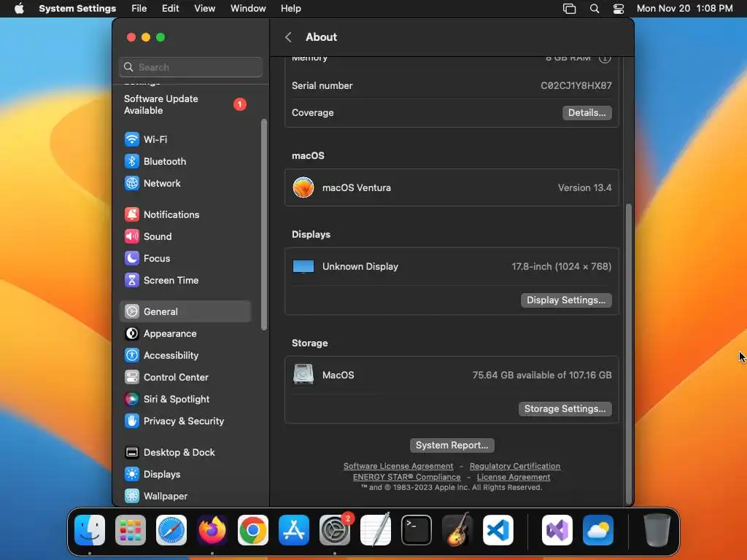The image size is (747, 560).
Task: Open the Window menu
Action: pos(248,9)
